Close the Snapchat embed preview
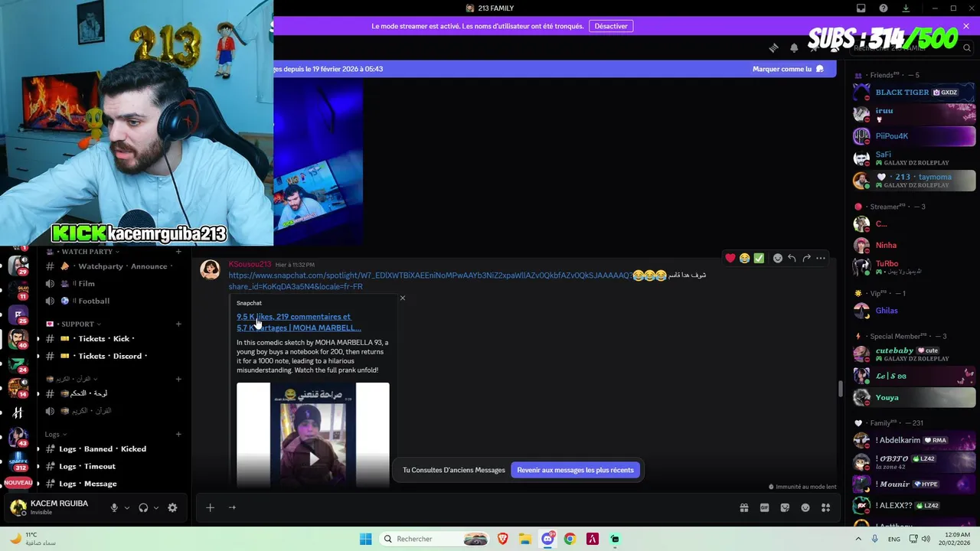Image resolution: width=980 pixels, height=551 pixels. coord(403,298)
